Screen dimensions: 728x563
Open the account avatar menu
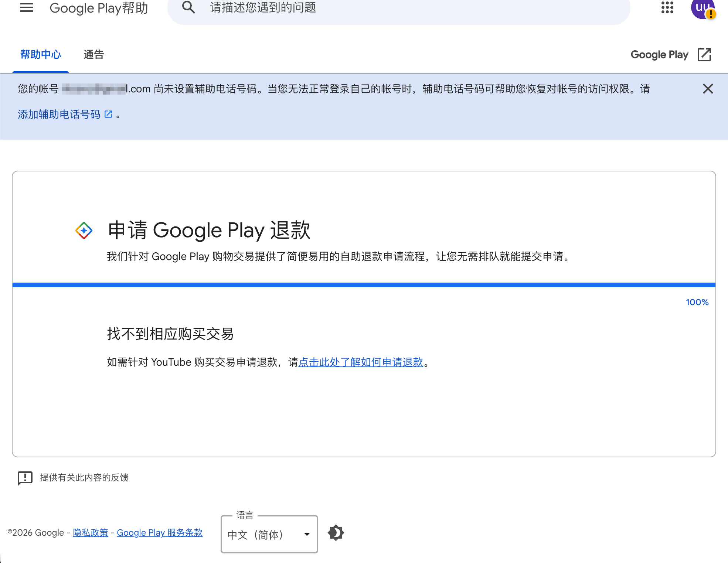(703, 8)
